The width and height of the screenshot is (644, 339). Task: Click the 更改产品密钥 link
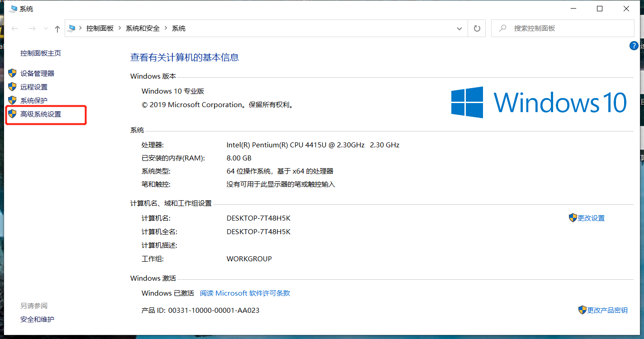point(607,310)
